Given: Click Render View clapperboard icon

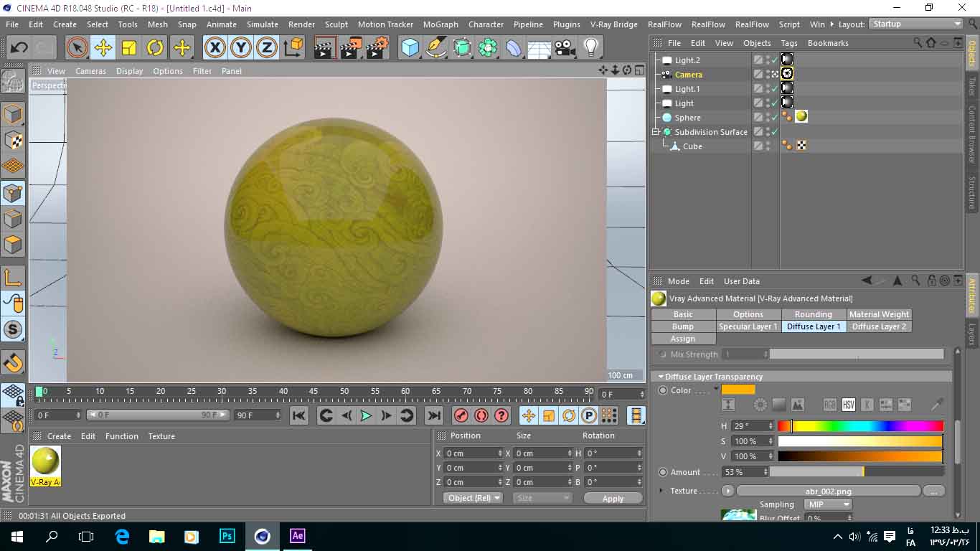Looking at the screenshot, I should pyautogui.click(x=325, y=48).
